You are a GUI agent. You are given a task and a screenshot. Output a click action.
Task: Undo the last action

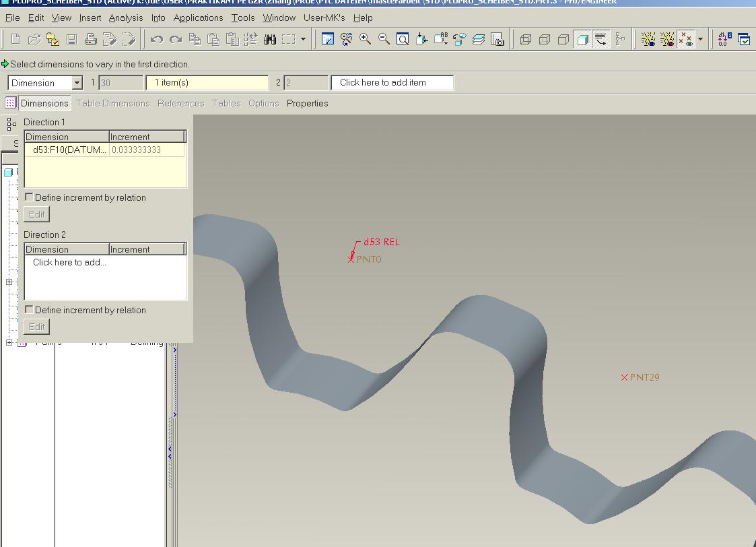tap(156, 39)
